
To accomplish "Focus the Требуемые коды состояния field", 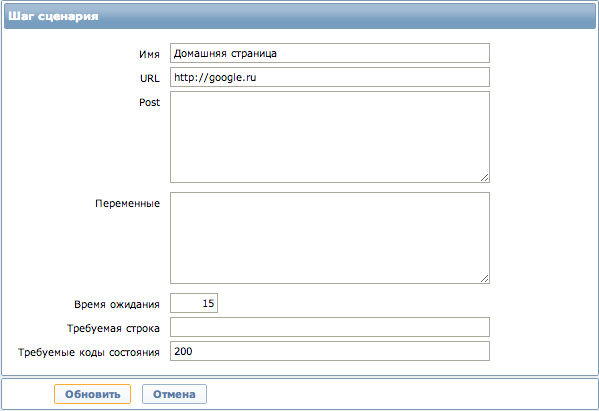I will pos(330,351).
